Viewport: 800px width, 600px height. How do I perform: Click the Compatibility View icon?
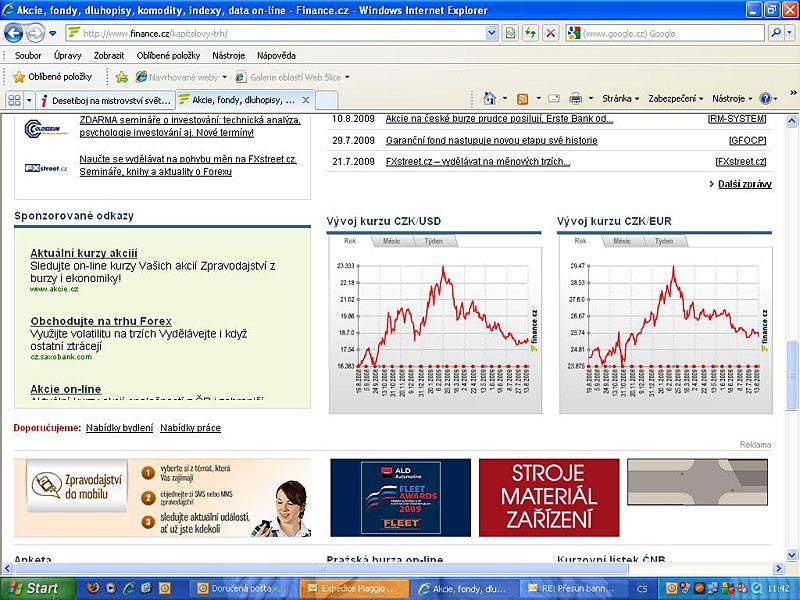pyautogui.click(x=510, y=34)
